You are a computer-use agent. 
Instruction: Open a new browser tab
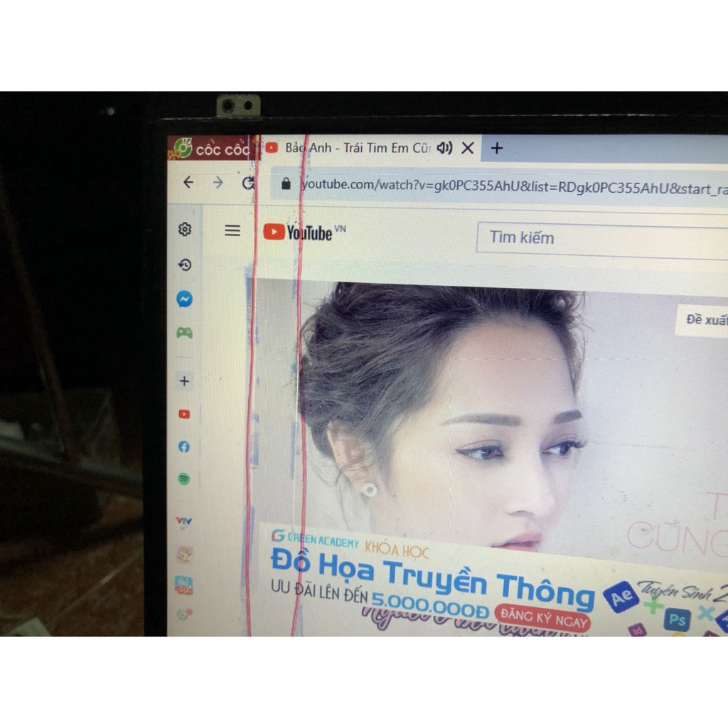point(497,148)
